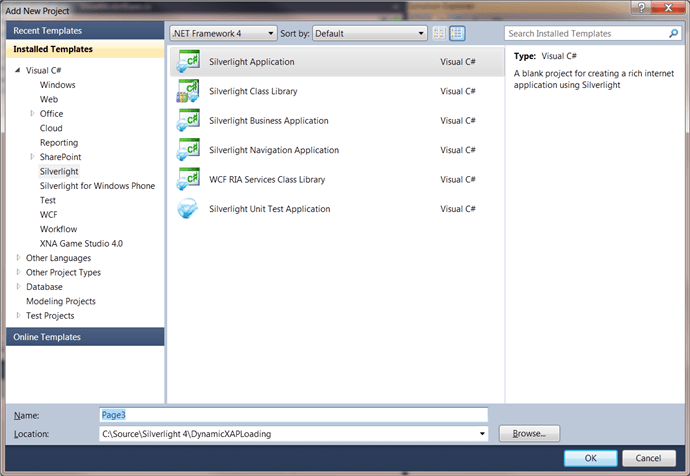The width and height of the screenshot is (690, 476).
Task: Open the .NET Framework 4 dropdown
Action: point(224,33)
